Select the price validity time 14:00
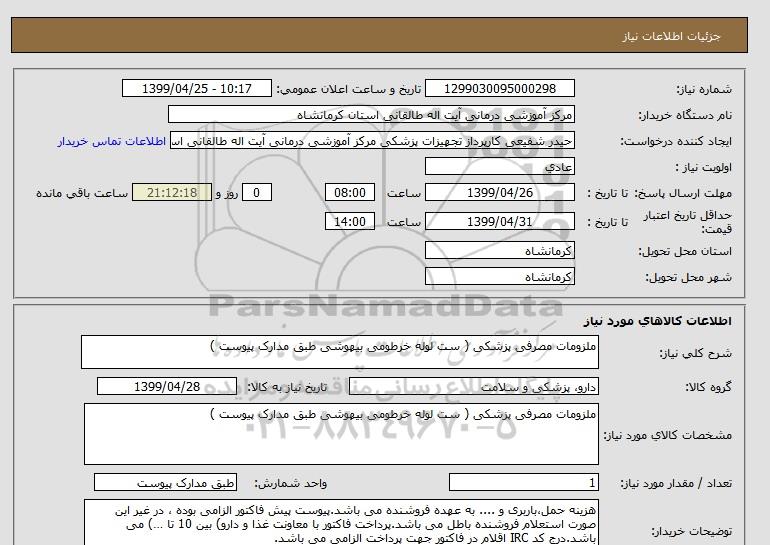 [350, 221]
